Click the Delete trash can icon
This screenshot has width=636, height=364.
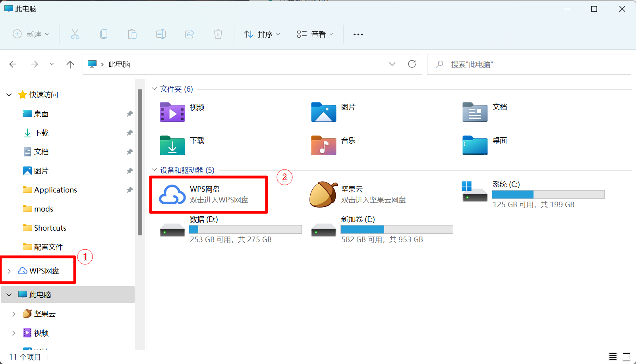coord(218,34)
